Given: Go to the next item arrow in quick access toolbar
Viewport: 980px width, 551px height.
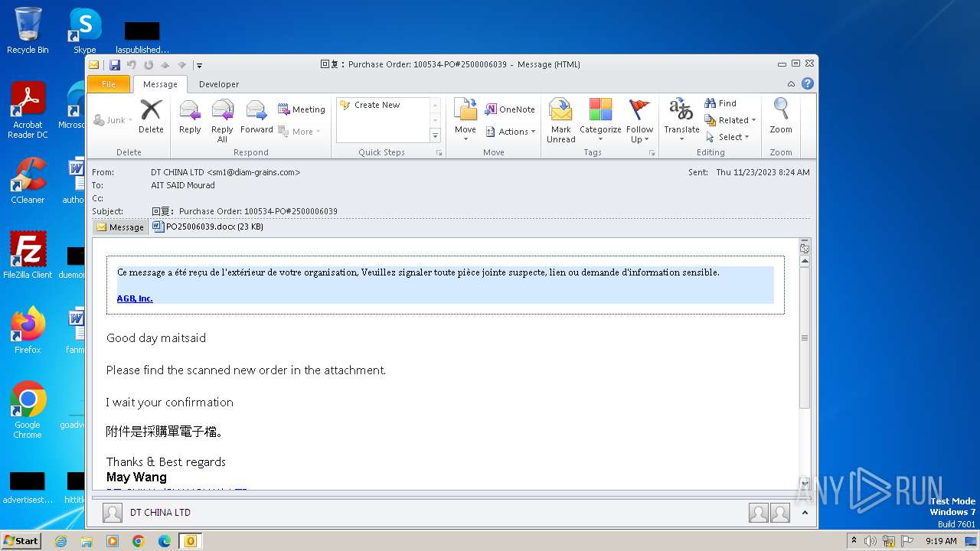Looking at the screenshot, I should (x=182, y=65).
